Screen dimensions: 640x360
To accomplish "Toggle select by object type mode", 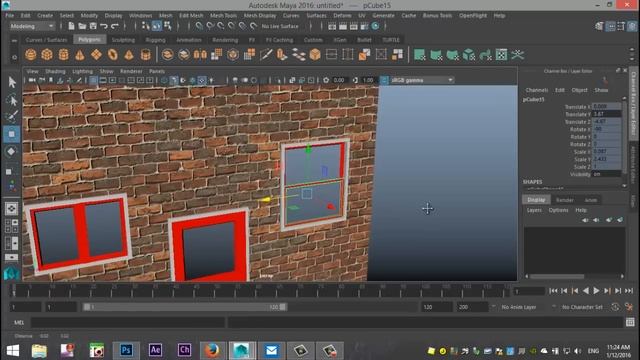I will pos(157,26).
